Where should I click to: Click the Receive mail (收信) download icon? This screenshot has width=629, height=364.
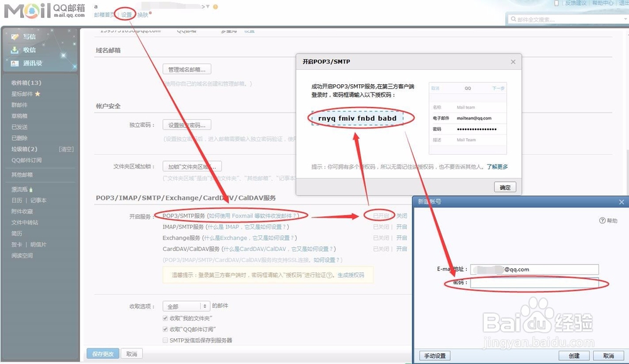tap(15, 50)
